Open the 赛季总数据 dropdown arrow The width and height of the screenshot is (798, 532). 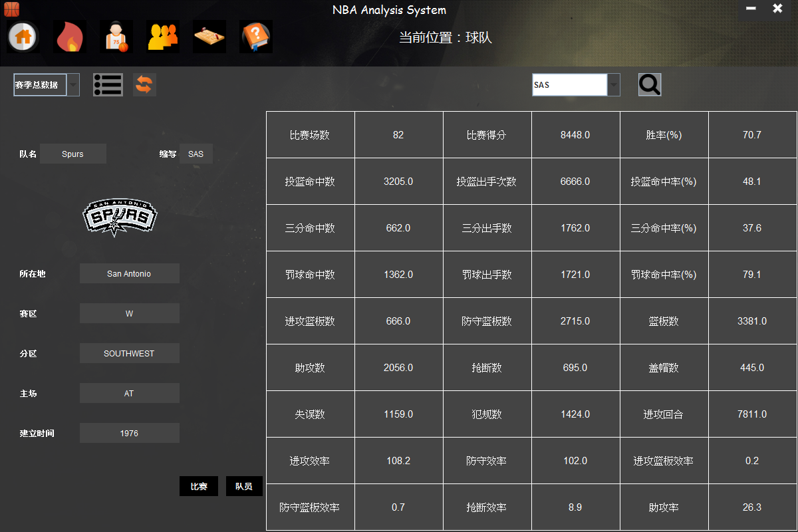73,84
